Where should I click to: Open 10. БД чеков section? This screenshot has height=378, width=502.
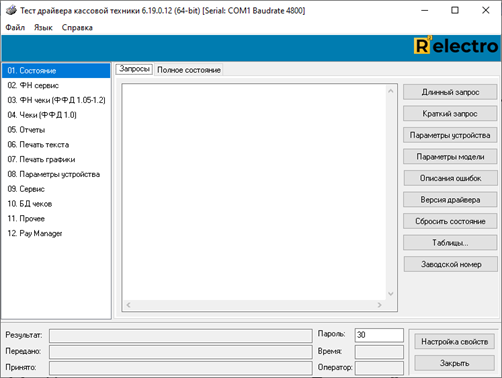point(56,204)
